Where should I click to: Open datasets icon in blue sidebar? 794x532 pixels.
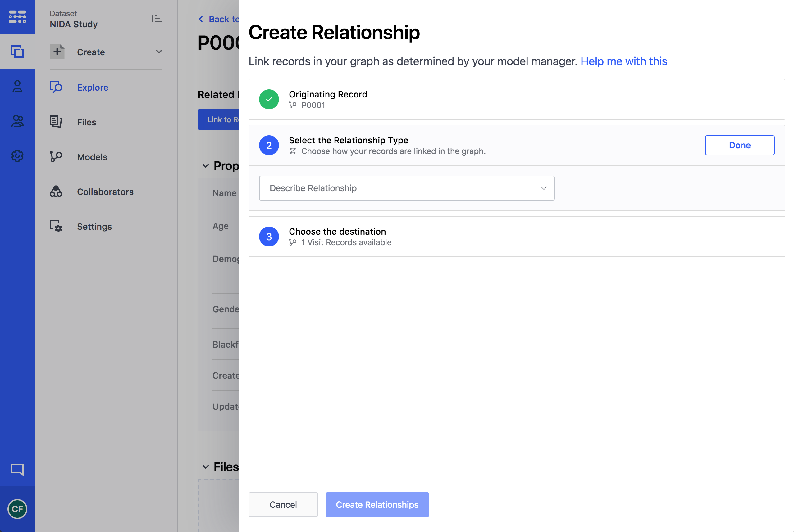17,52
